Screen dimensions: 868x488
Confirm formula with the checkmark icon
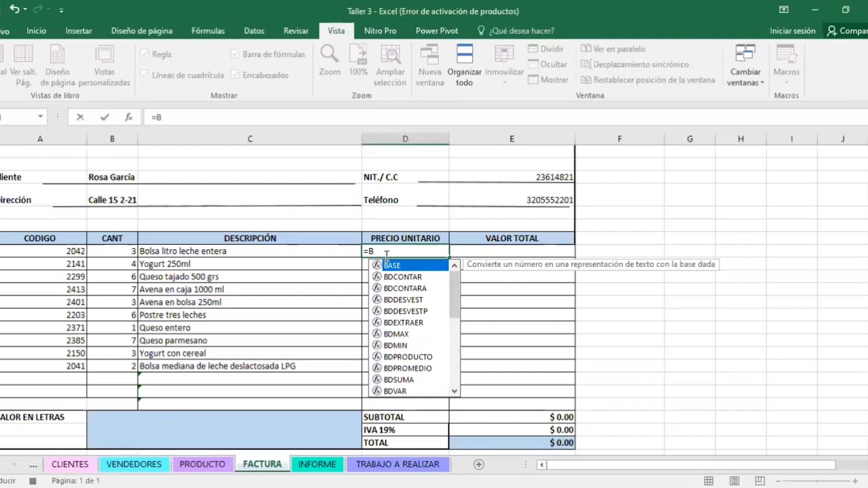[104, 117]
